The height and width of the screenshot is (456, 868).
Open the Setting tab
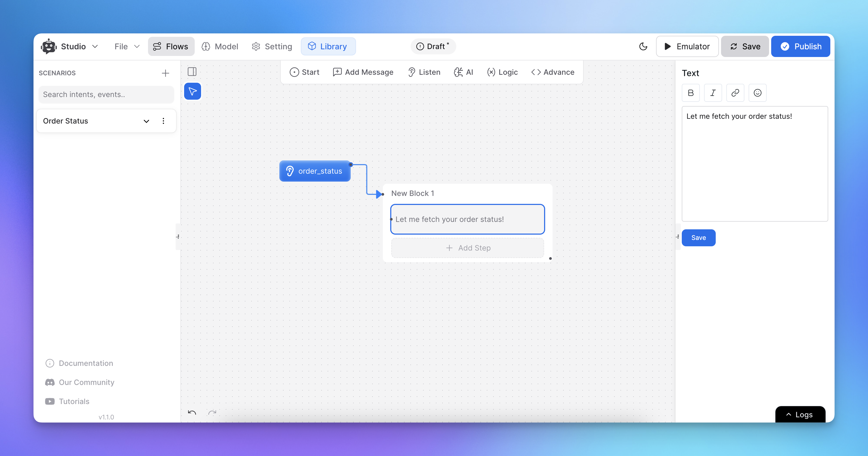pos(272,46)
